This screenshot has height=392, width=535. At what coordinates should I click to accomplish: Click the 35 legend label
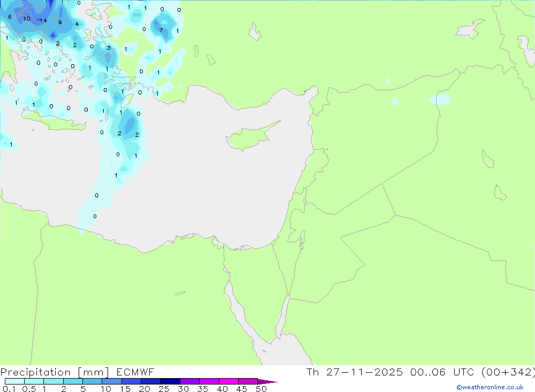[x=203, y=389]
